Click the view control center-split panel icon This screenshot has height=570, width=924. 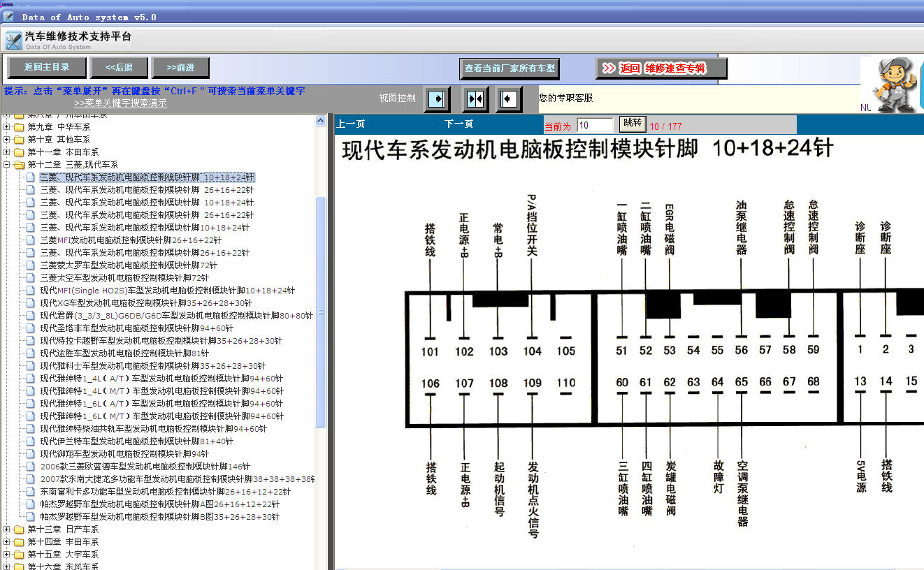point(475,99)
